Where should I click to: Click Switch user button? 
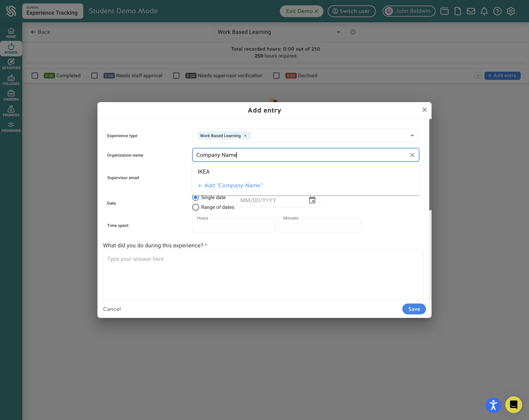point(351,11)
